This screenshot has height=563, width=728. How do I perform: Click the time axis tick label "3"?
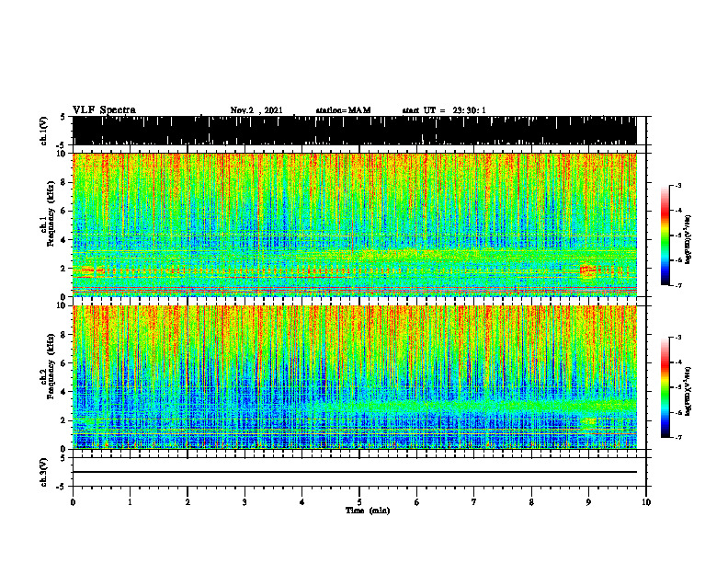[x=245, y=502]
